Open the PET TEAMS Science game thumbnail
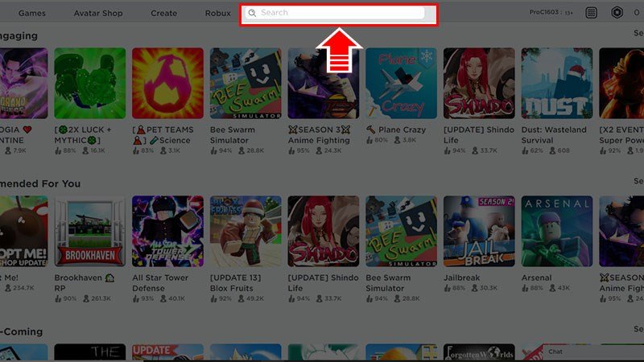 coord(167,84)
